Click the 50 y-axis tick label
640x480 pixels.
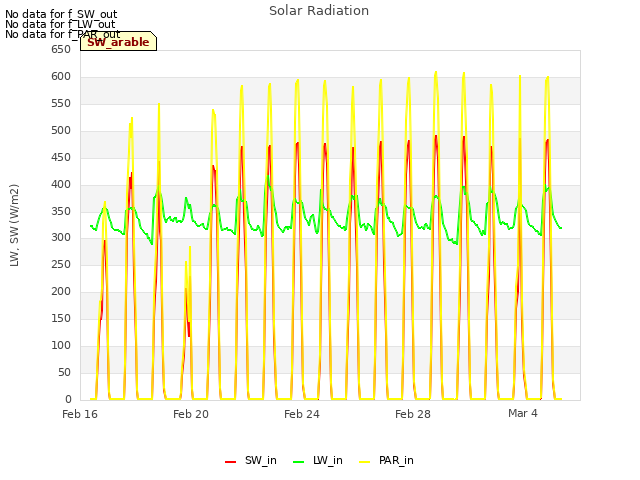[x=64, y=372]
